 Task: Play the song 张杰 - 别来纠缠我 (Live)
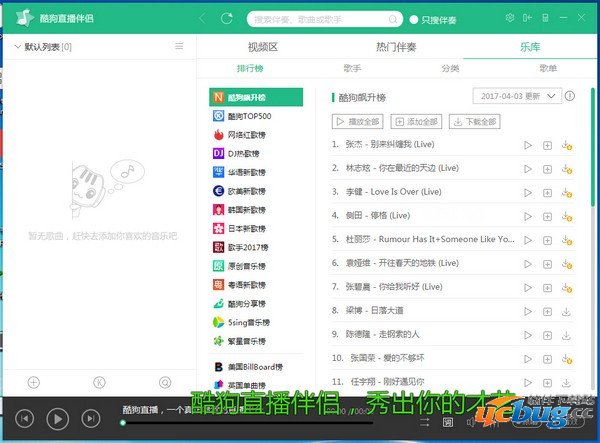(x=528, y=145)
